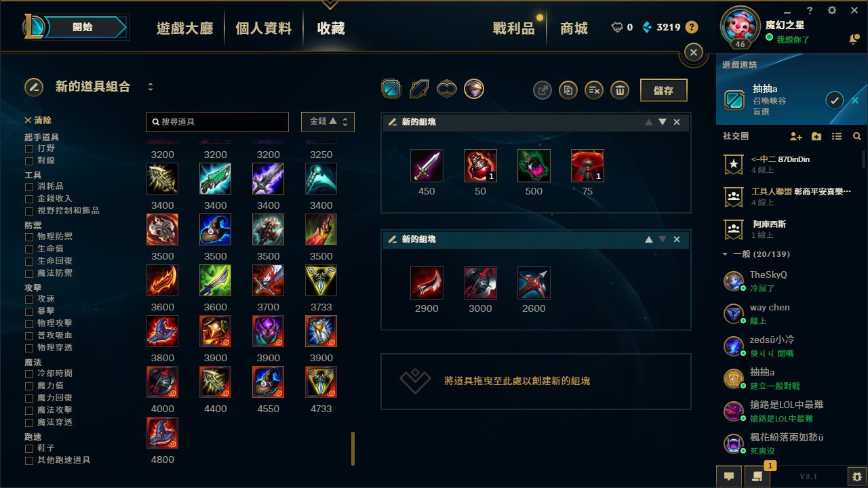
Task: Open the add friend icon in 社交圈
Action: coord(796,136)
